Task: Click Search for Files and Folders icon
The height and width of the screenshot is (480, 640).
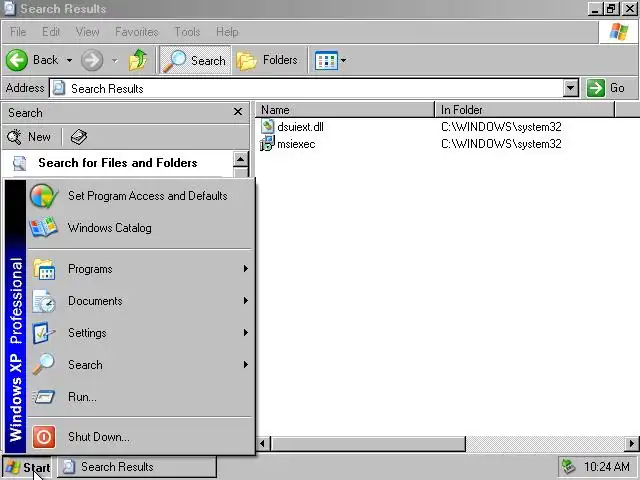Action: click(19, 163)
